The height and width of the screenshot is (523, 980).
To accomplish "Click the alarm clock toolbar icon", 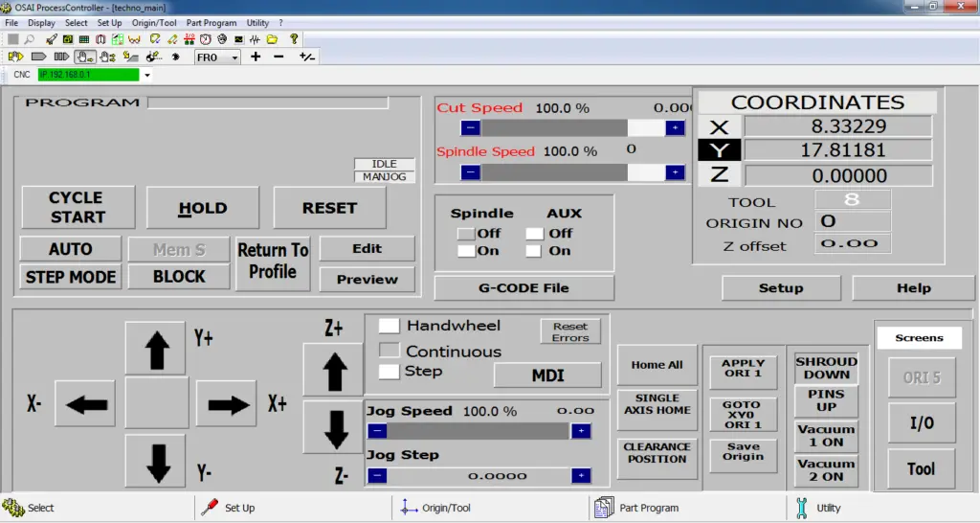I will click(x=205, y=39).
